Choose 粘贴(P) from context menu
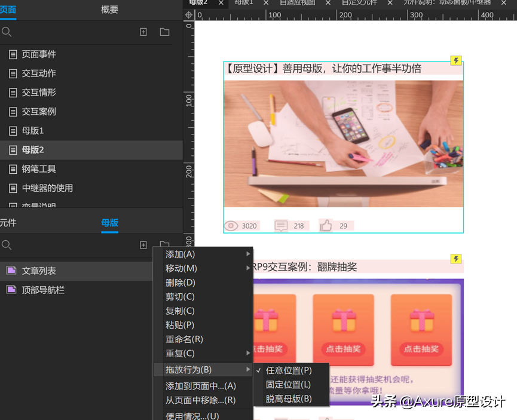517x420 pixels. [203, 325]
